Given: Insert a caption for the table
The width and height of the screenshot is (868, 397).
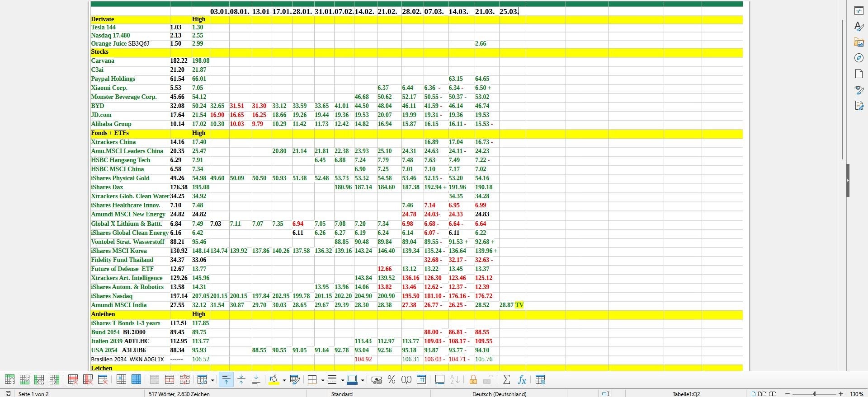Looking at the screenshot, I should [x=440, y=380].
